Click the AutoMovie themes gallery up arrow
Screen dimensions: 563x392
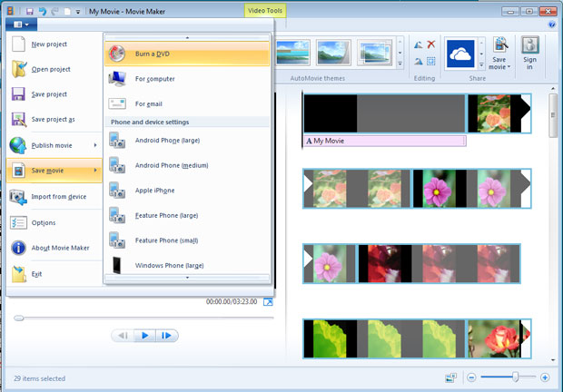(400, 42)
